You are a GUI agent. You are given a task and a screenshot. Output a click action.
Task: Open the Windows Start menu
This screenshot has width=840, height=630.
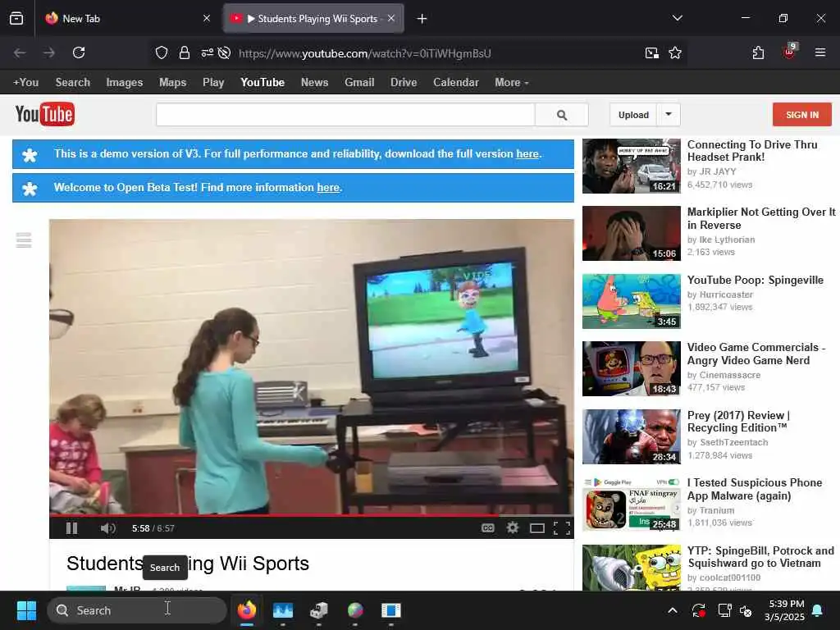(26, 610)
